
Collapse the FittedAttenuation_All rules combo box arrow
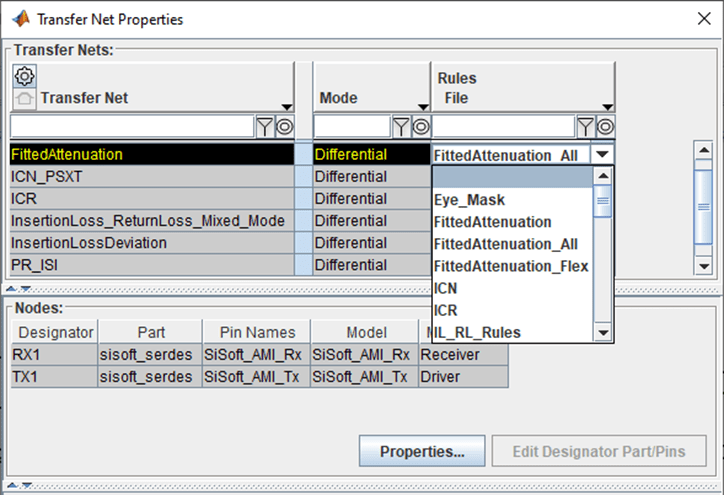(602, 155)
